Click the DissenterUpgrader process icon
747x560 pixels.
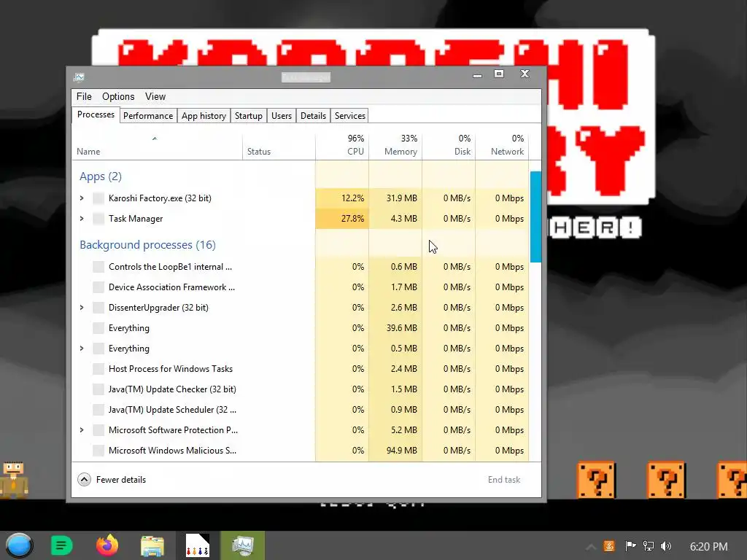98,308
